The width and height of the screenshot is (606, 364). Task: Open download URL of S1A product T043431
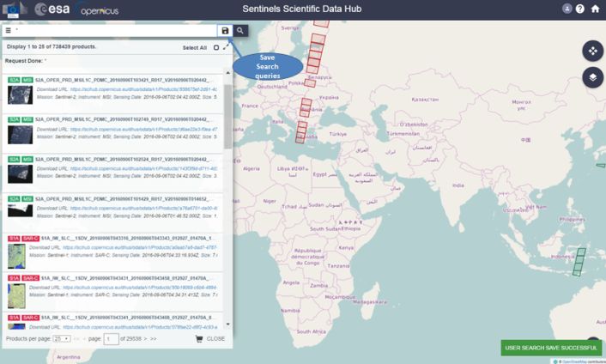(x=140, y=287)
